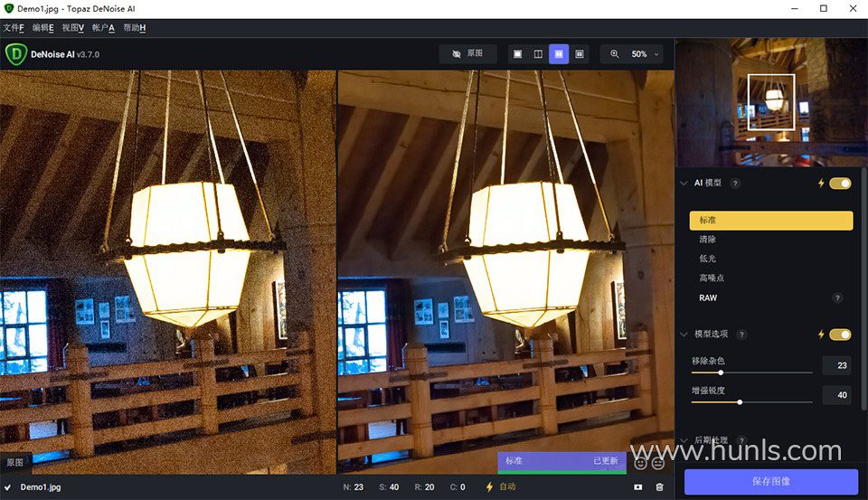The height and width of the screenshot is (500, 868).
Task: Click lightning icon beside AI 模型 toggle
Action: tap(821, 184)
